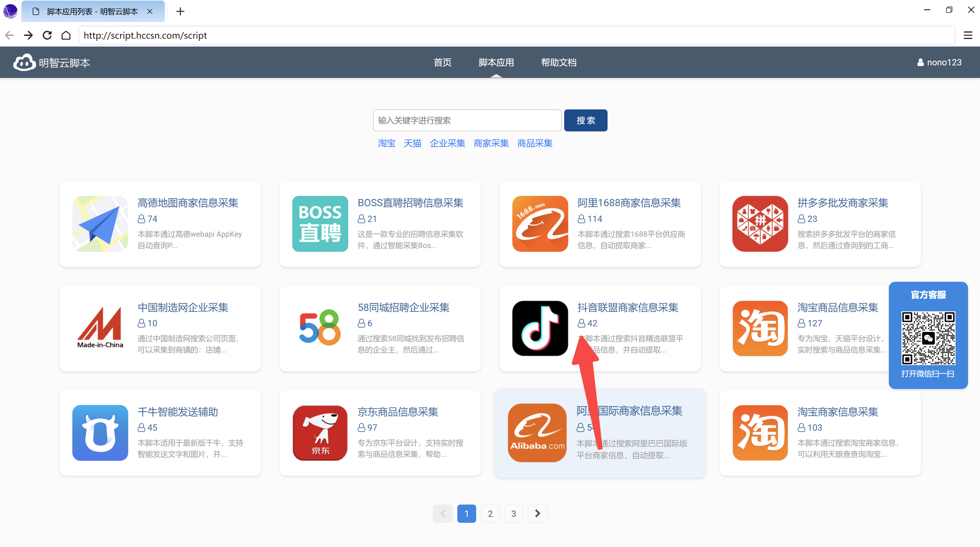
Task: Click description text of BOSS直聘 card
Action: [410, 240]
